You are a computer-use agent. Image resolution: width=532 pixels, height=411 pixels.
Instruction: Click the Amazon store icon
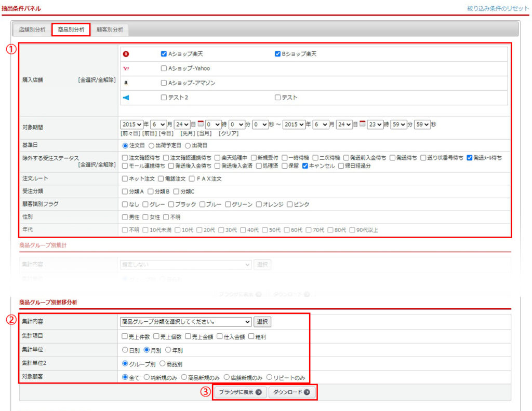pyautogui.click(x=126, y=83)
